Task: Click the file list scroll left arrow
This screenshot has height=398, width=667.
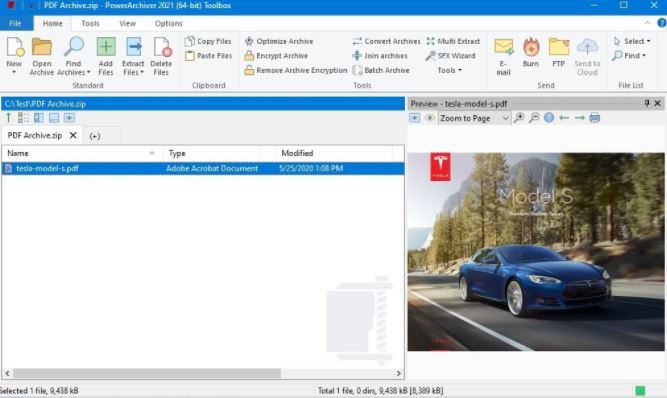Action: coord(7,373)
